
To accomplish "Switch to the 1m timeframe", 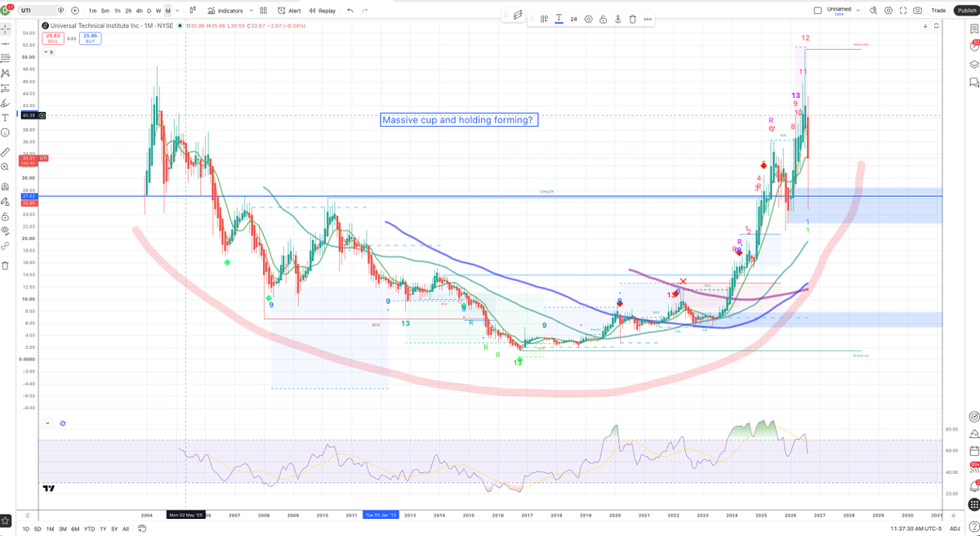I will pos(93,11).
